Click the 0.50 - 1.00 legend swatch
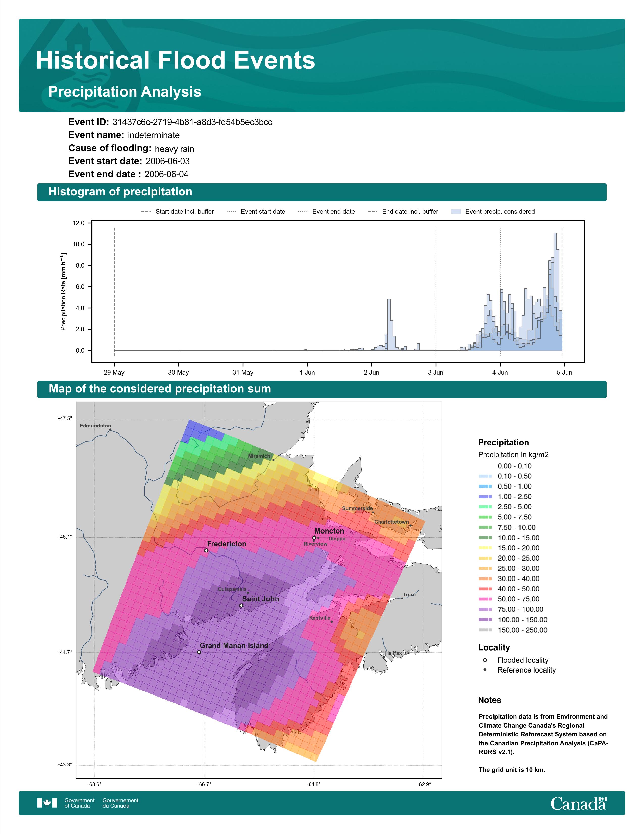The height and width of the screenshot is (834, 644). pos(485,487)
